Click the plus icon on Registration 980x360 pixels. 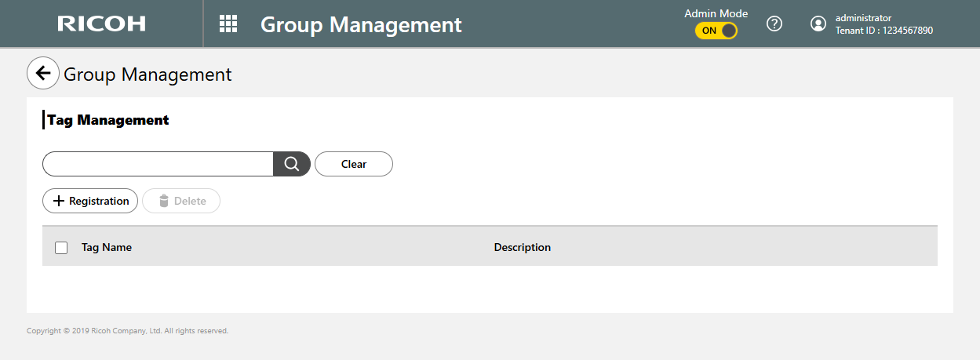point(59,201)
